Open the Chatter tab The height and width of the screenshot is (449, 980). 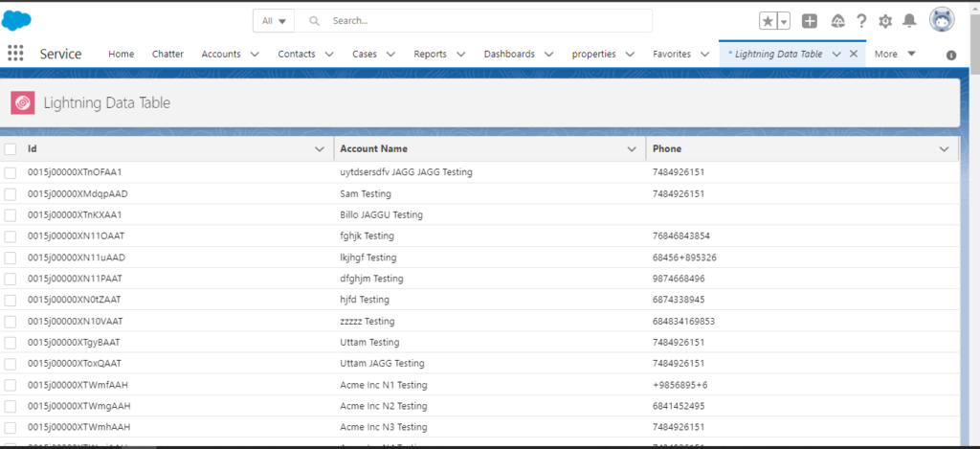point(167,54)
